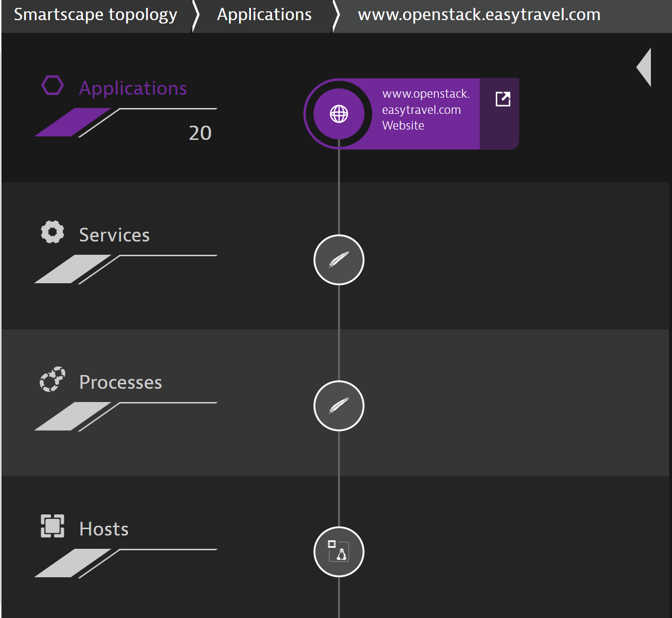Click the Applications layer label
This screenshot has height=618, width=672.
point(133,88)
